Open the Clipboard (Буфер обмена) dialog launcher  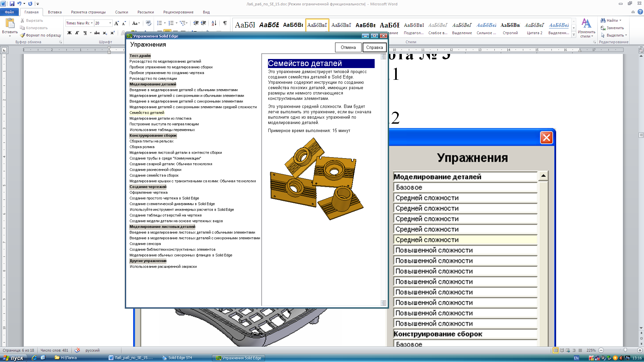(61, 42)
